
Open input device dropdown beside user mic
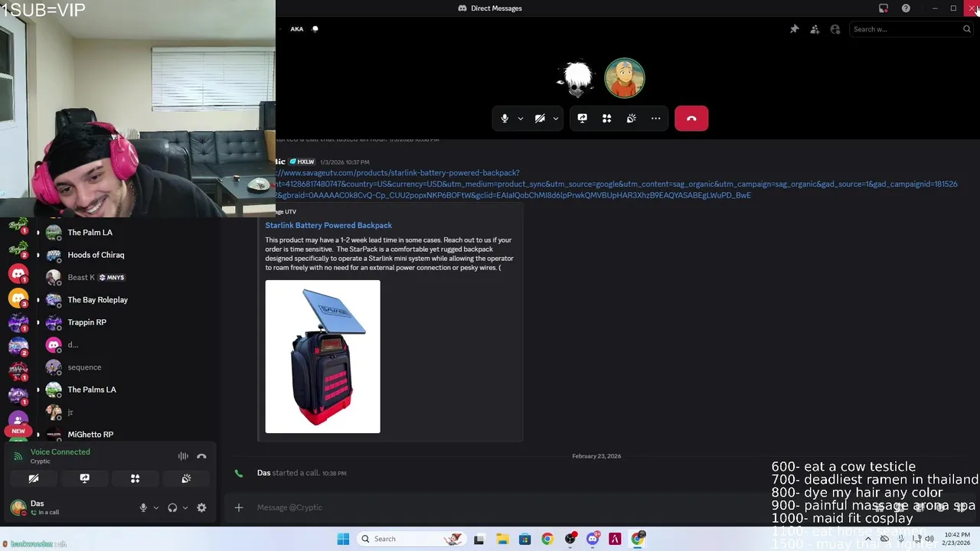tap(155, 507)
